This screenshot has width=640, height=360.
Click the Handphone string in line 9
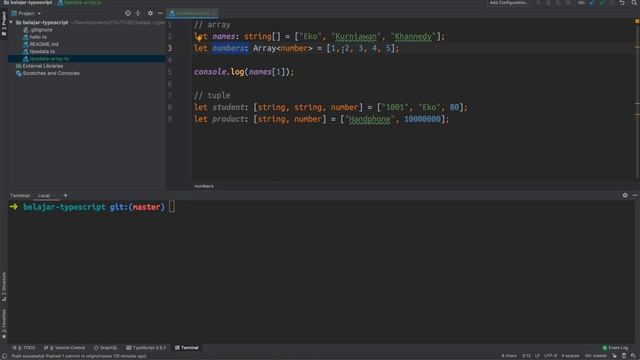tap(370, 119)
